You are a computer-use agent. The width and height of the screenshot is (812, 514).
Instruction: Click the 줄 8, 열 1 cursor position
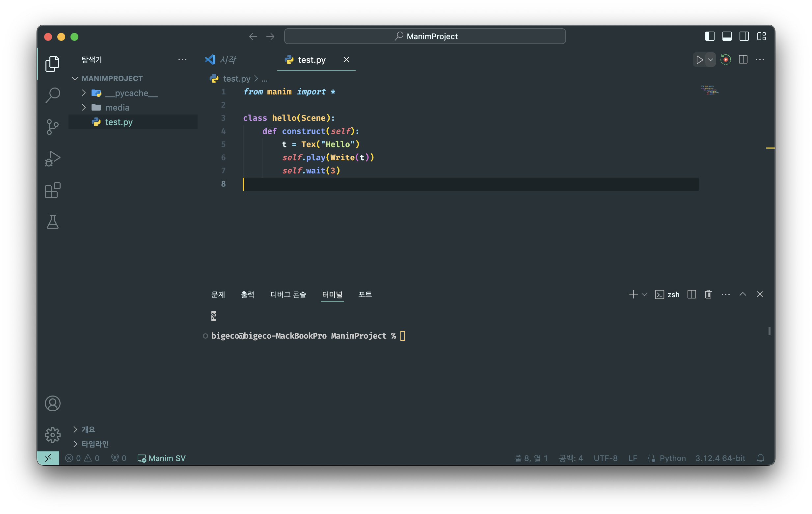click(x=531, y=458)
